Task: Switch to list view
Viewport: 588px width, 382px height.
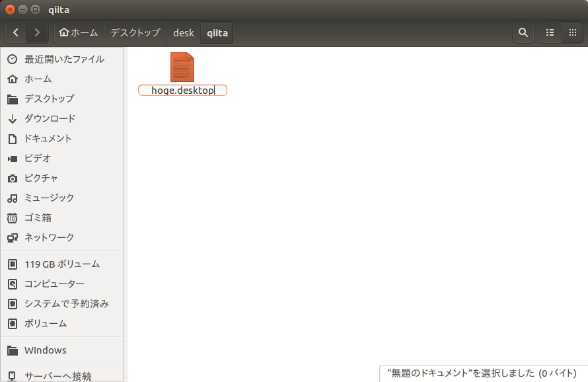Action: point(550,32)
